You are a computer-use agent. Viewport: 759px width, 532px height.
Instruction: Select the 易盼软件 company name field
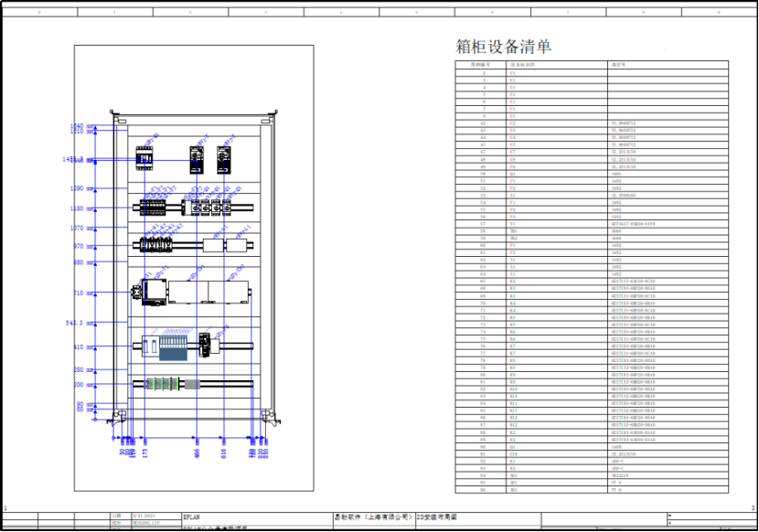[x=374, y=517]
